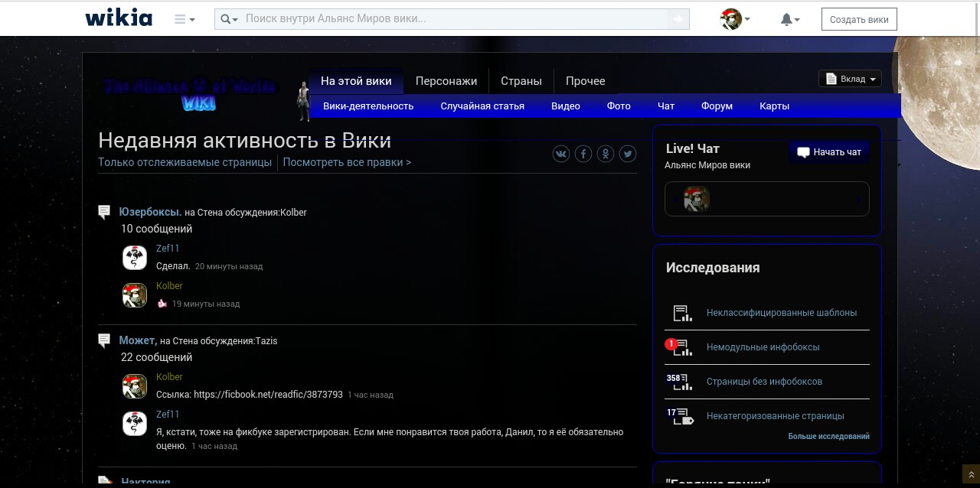Screen dimensions: 980x488
Task: Click the scroll-to-top arrow button
Action: click(972, 475)
